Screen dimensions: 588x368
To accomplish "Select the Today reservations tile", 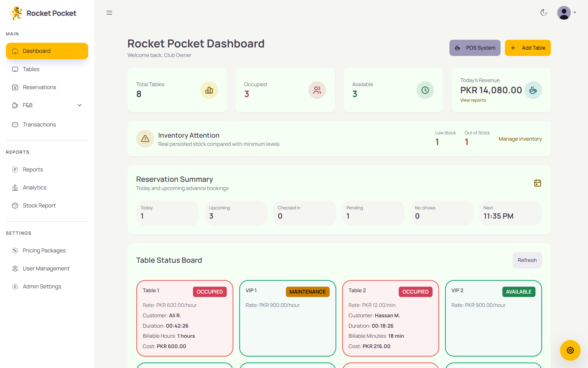I will pos(167,213).
